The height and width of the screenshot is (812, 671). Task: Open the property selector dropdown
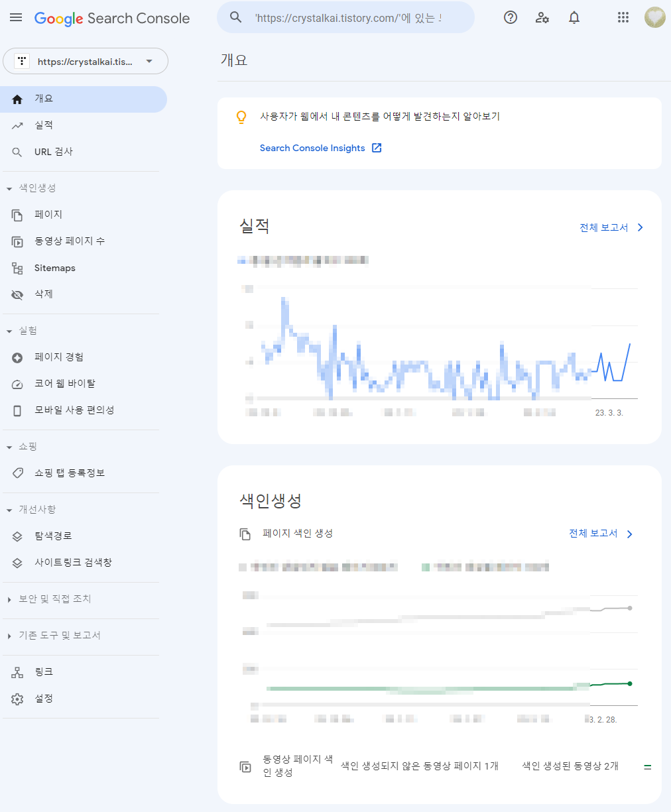coord(86,61)
